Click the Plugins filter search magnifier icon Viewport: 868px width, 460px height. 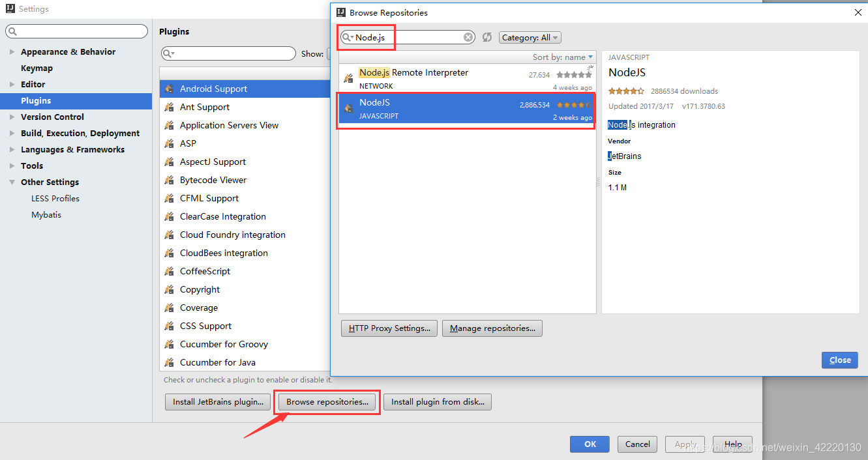[x=169, y=53]
